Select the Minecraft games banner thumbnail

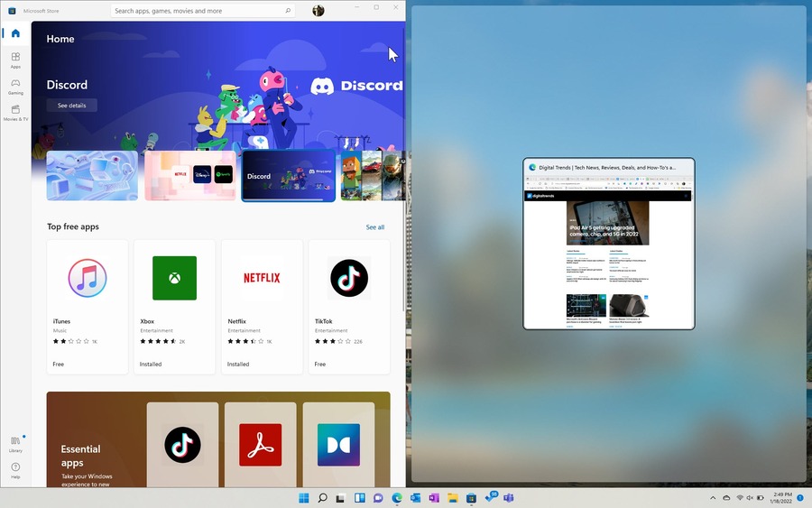tap(373, 176)
